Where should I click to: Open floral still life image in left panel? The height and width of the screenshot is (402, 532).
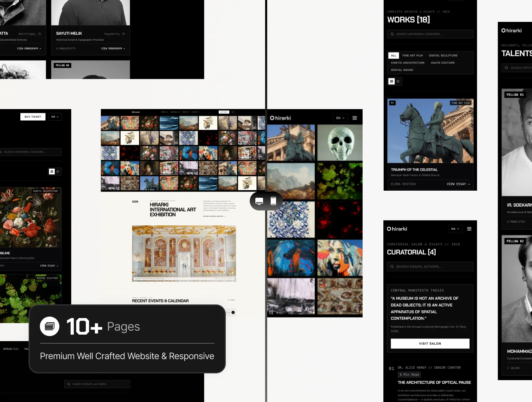[31, 217]
